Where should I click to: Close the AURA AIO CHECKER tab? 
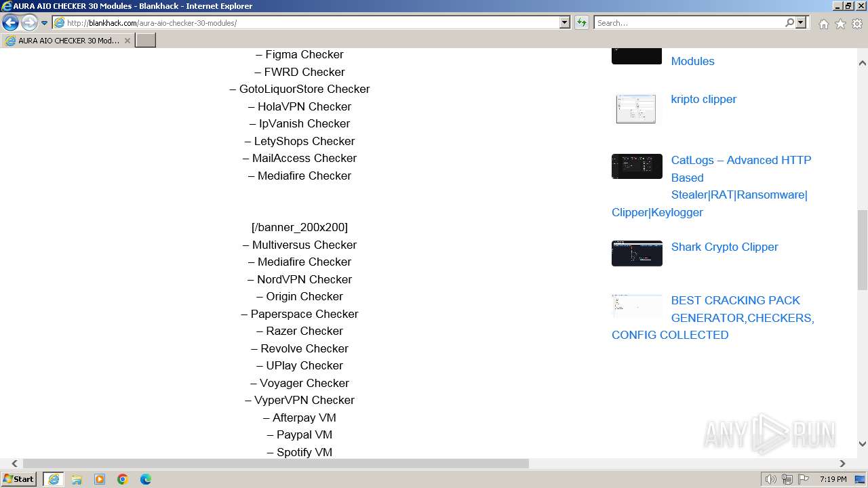[x=127, y=41]
